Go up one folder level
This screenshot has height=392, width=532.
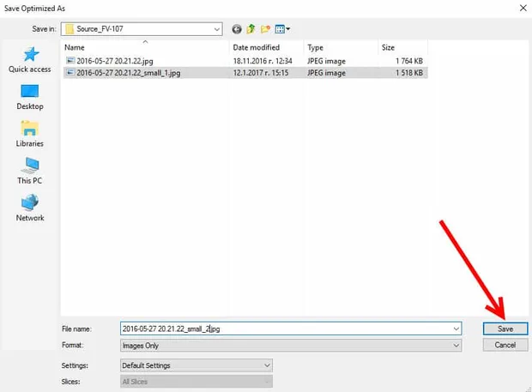[x=251, y=29]
